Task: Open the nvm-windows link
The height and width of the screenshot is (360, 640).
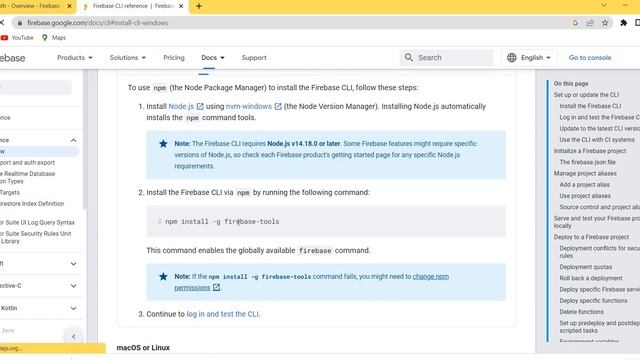Action: [x=249, y=106]
